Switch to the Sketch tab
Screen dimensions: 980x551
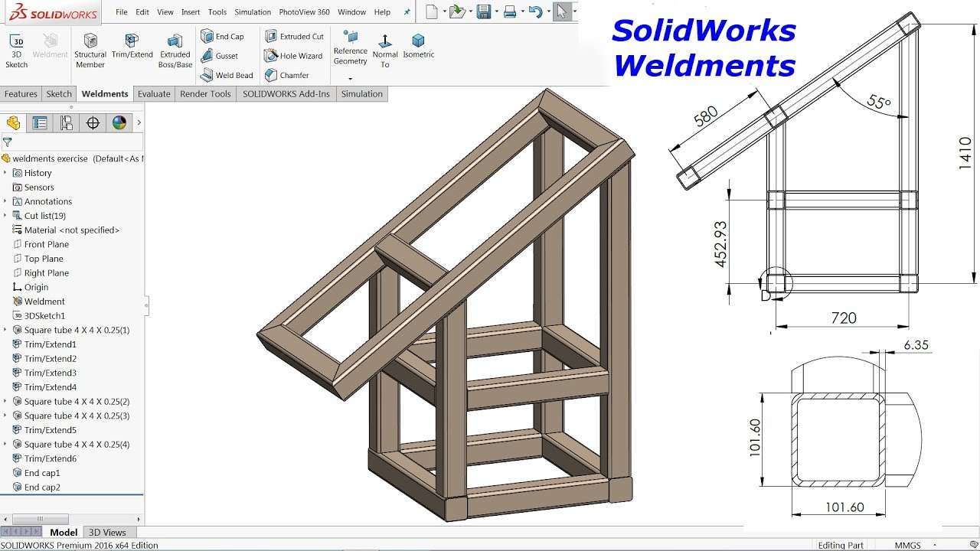point(59,94)
